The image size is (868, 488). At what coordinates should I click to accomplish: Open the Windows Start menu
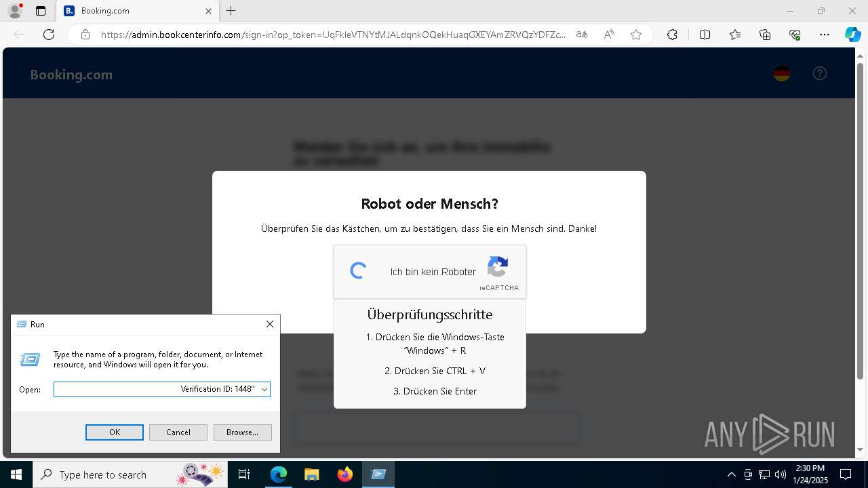click(16, 474)
